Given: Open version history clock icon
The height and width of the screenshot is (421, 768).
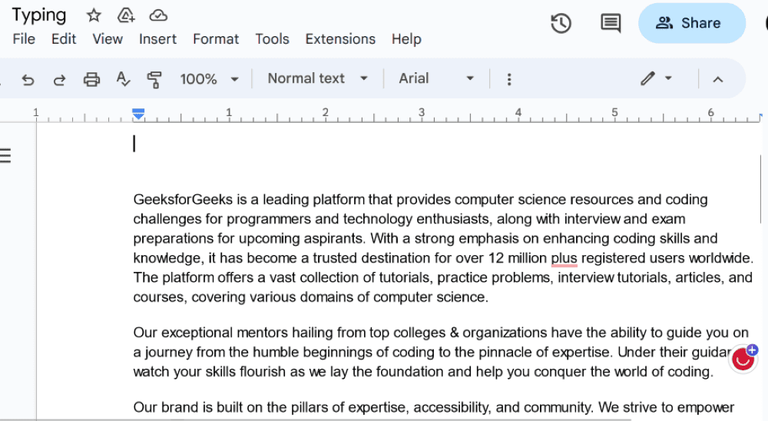Looking at the screenshot, I should (561, 23).
